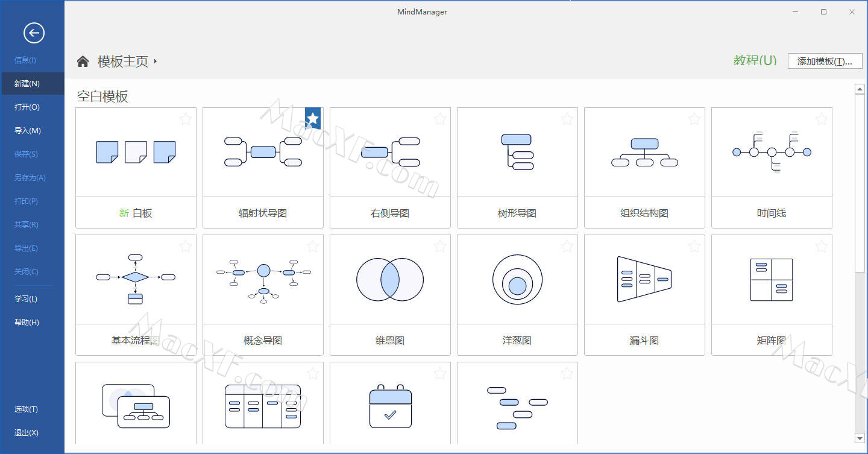Click the 添加模板(T)... button
The height and width of the screenshot is (454, 868).
[x=825, y=61]
